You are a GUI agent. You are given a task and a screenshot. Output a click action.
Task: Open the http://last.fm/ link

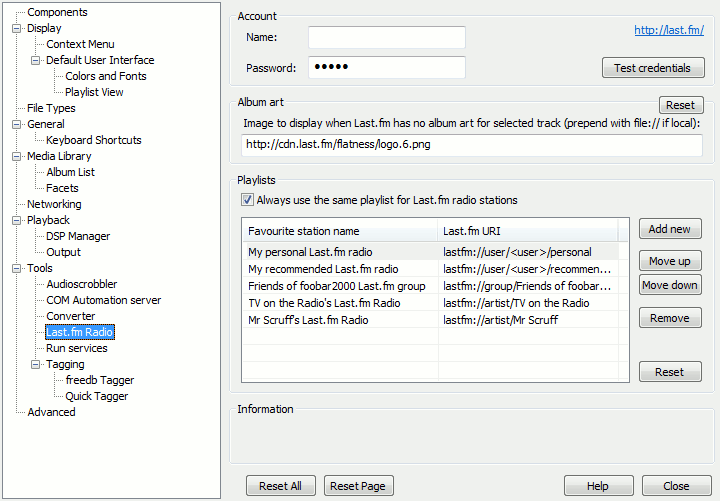(x=669, y=30)
